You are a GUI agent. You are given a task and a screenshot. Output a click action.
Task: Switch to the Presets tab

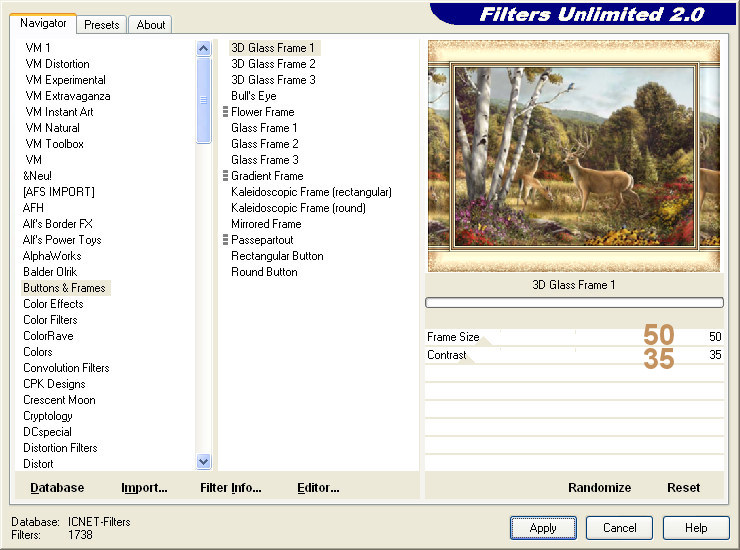101,25
